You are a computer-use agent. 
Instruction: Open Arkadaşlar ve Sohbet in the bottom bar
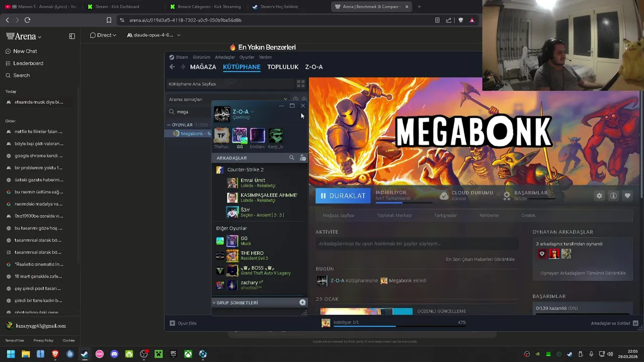tap(615, 323)
